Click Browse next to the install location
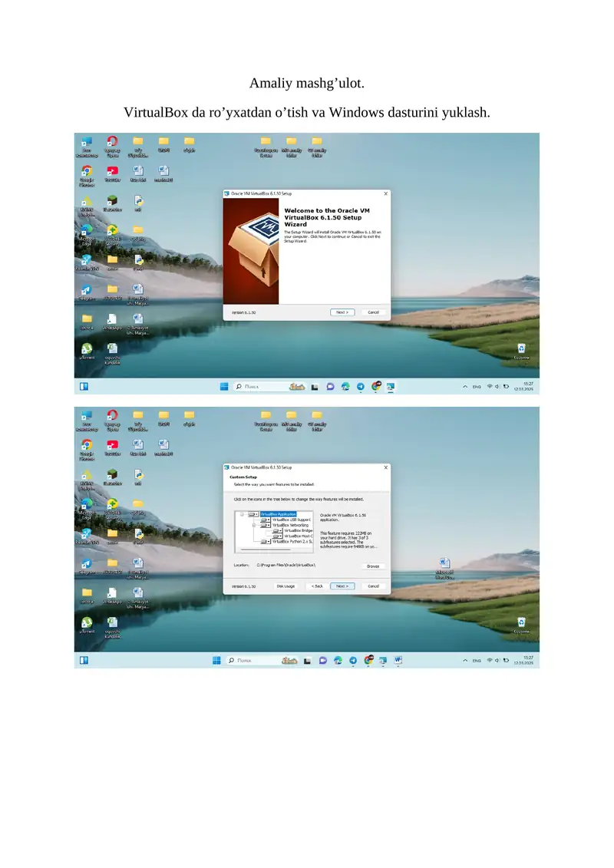The image size is (614, 868). [373, 566]
